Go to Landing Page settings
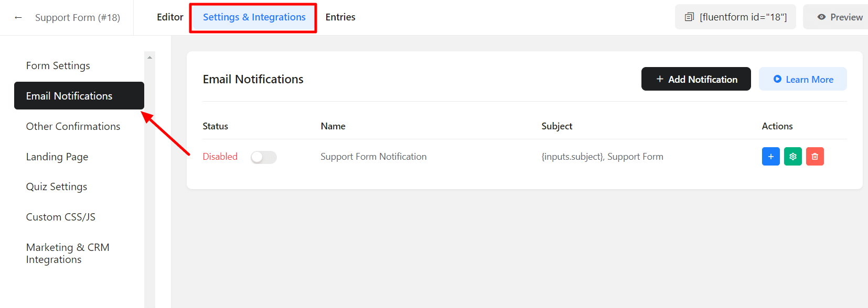Screen dimensions: 868x308 (57, 157)
